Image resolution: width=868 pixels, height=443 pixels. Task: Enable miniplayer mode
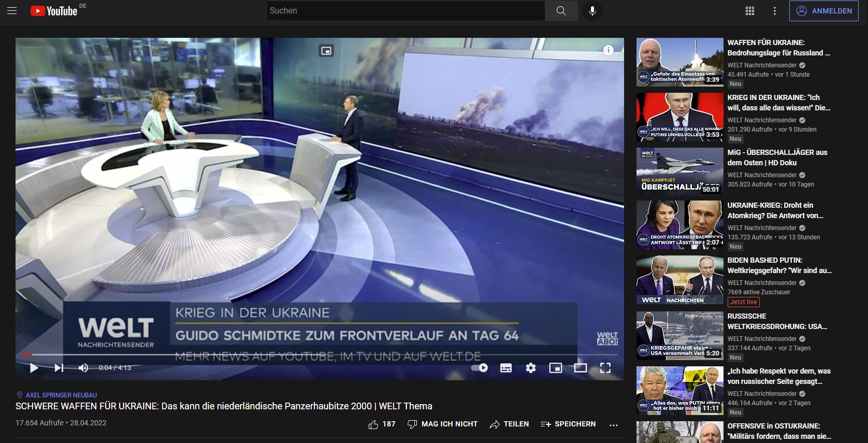point(556,368)
